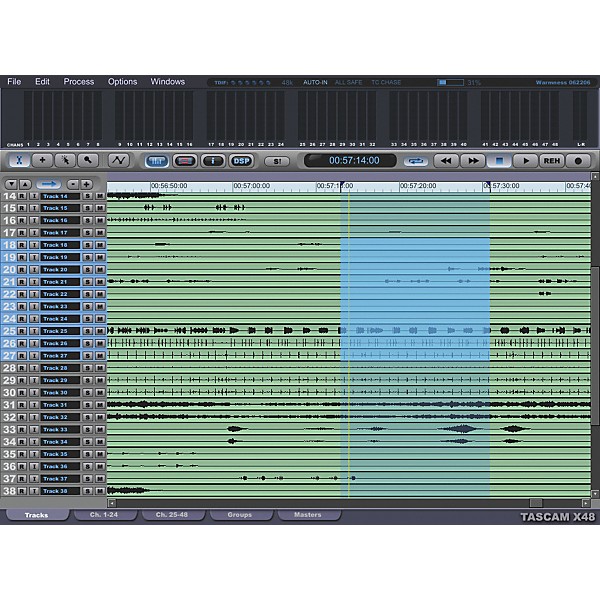Click the horizontal scrollbar right arrow
The image size is (600, 600).
click(x=586, y=503)
